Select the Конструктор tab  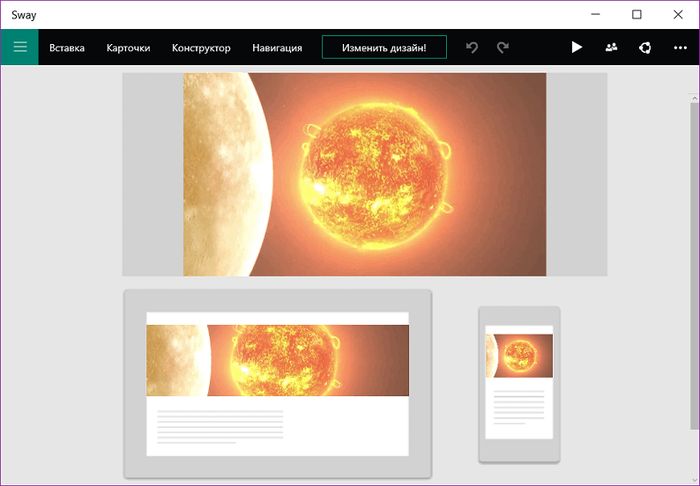pyautogui.click(x=201, y=47)
